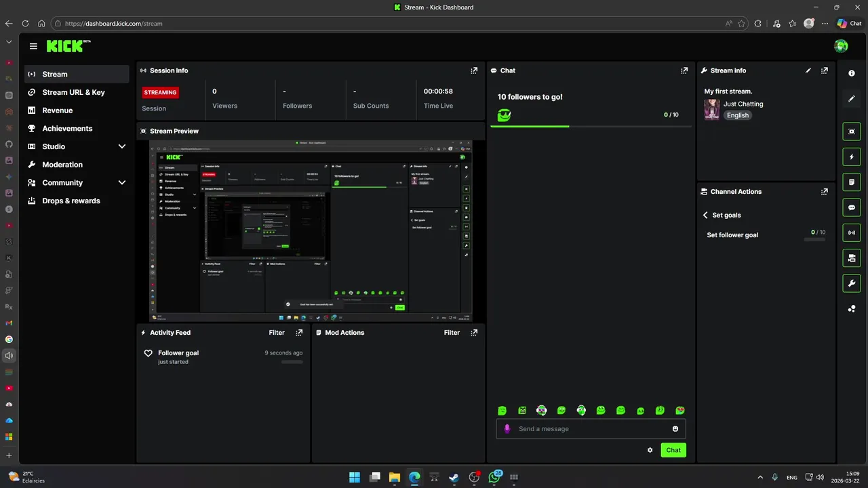The image size is (868, 488).
Task: Open the hamburger navigation menu
Action: click(x=33, y=46)
